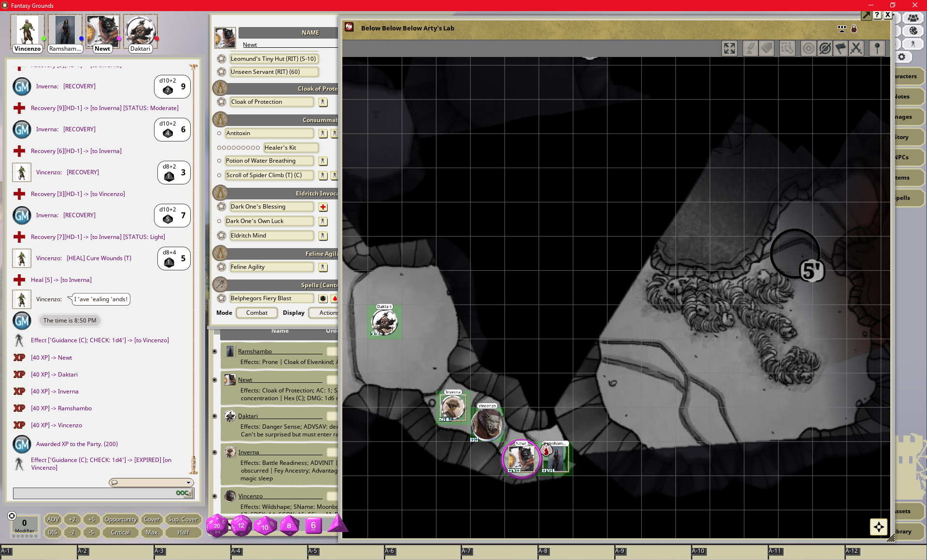The width and height of the screenshot is (927, 560).
Task: Toggle the star beside Eldritch Mind
Action: tap(221, 236)
